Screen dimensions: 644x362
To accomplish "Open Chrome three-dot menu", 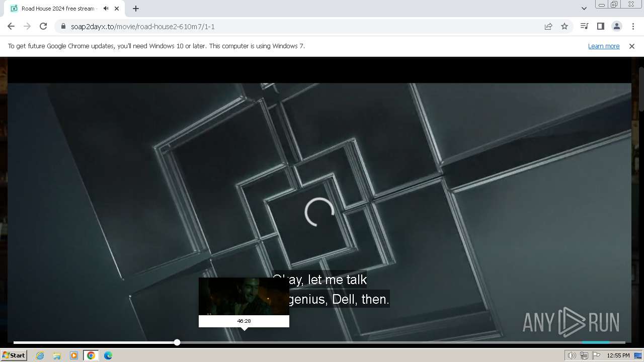I will [x=633, y=26].
